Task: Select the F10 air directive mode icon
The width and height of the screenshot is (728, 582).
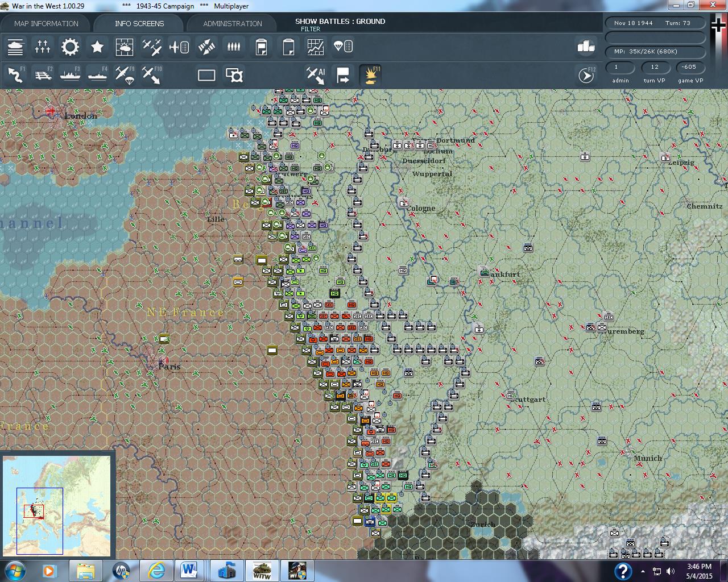Action: [152, 74]
